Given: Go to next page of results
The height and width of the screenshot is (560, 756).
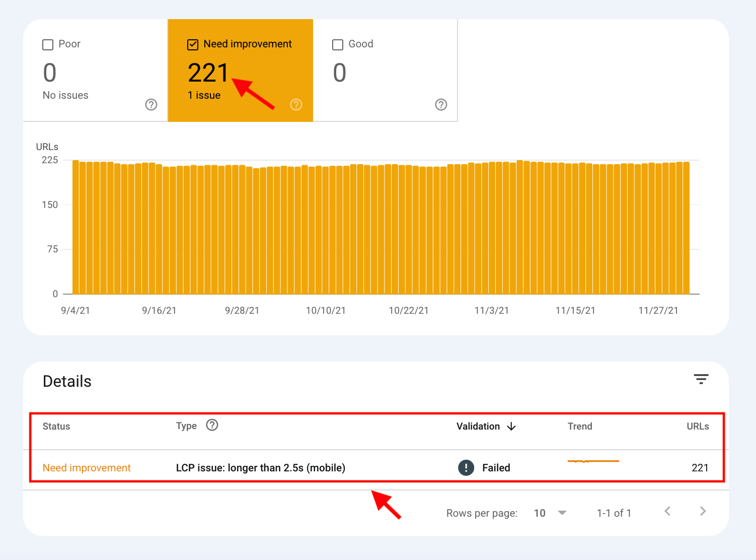Looking at the screenshot, I should [x=703, y=512].
